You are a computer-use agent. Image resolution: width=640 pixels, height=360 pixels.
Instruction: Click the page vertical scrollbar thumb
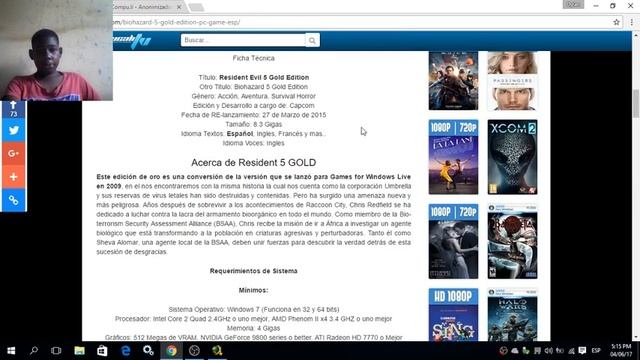pyautogui.click(x=636, y=103)
